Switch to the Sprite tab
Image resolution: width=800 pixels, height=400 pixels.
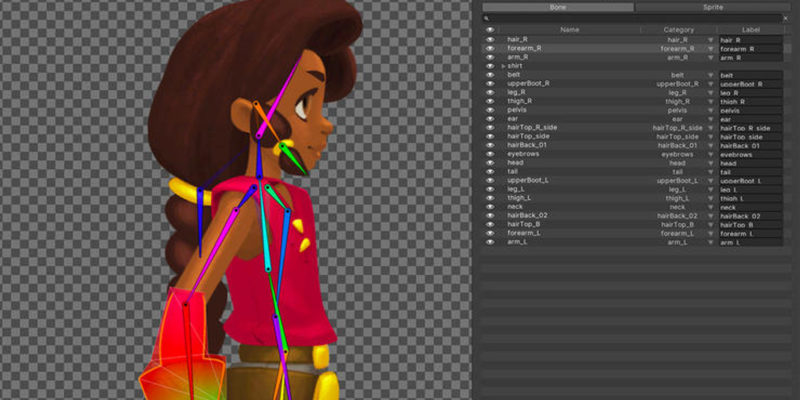714,7
